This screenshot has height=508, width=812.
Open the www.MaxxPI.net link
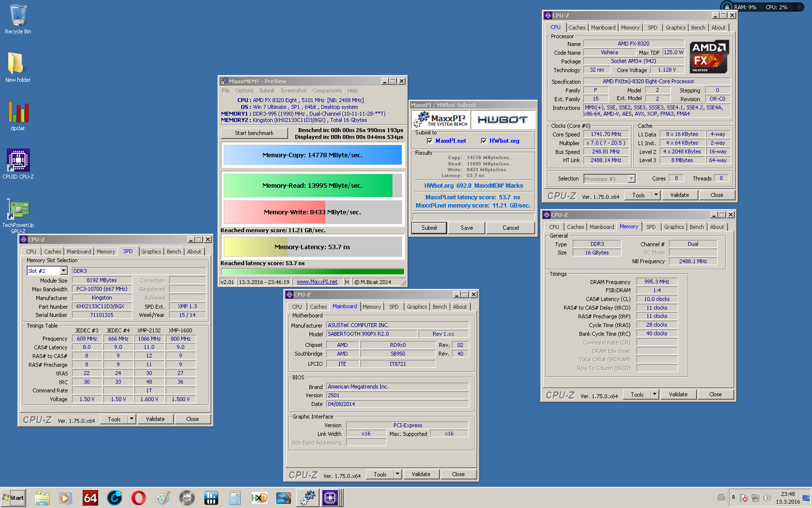317,282
